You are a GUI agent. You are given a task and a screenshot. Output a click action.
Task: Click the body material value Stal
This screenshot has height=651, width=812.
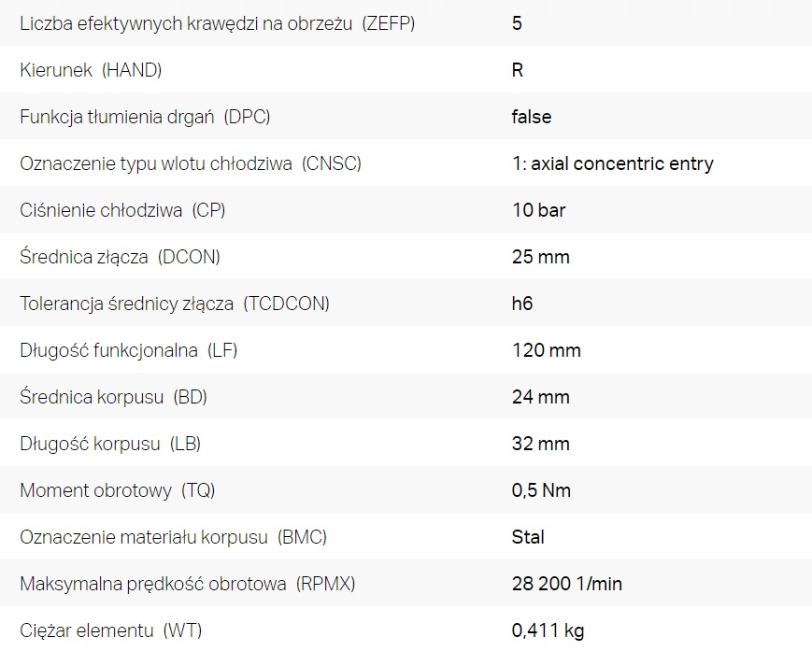(528, 537)
